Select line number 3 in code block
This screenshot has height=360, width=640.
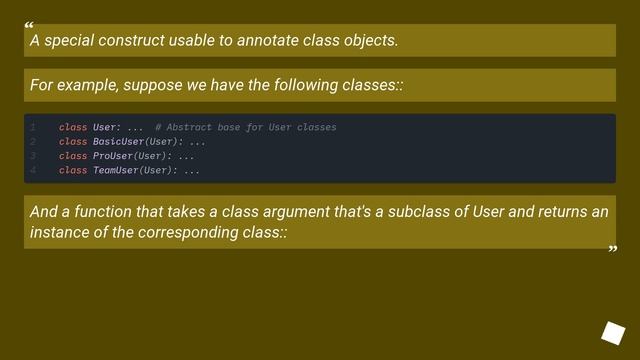coord(33,156)
